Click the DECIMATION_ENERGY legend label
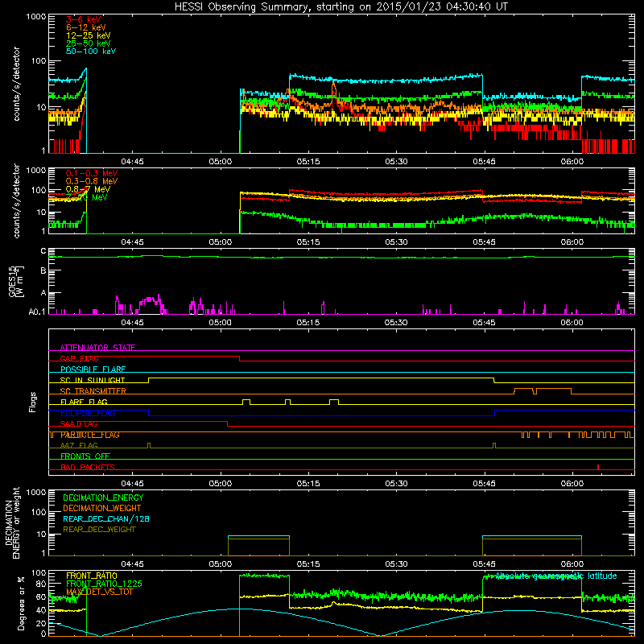 (x=103, y=497)
